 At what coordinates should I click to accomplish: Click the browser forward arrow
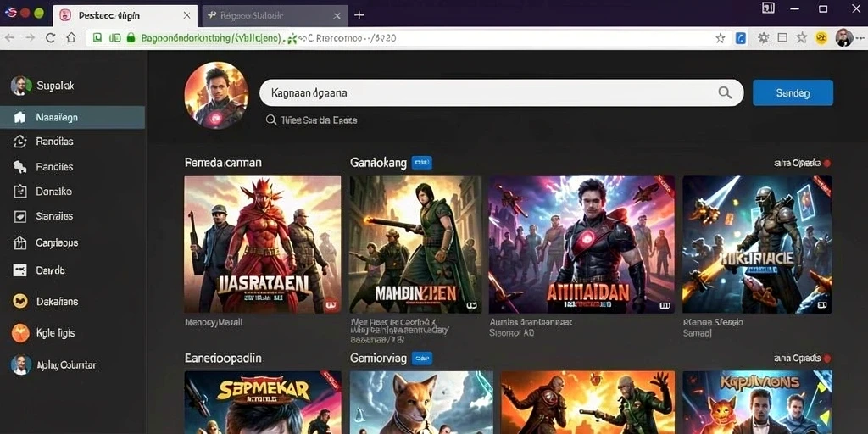tap(30, 37)
